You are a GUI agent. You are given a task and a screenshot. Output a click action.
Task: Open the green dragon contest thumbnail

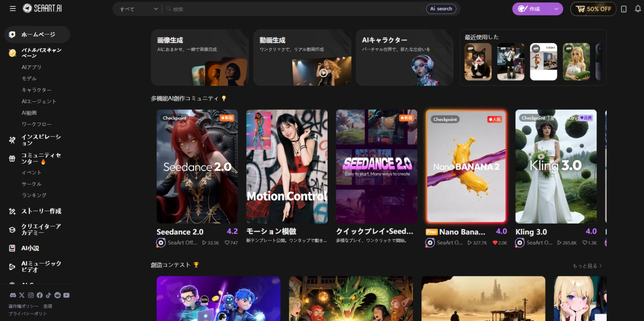point(351,299)
